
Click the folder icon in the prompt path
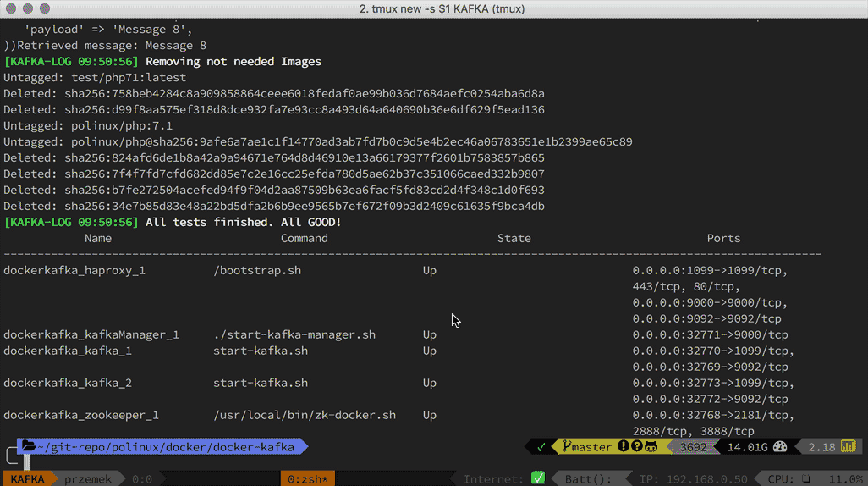click(29, 446)
